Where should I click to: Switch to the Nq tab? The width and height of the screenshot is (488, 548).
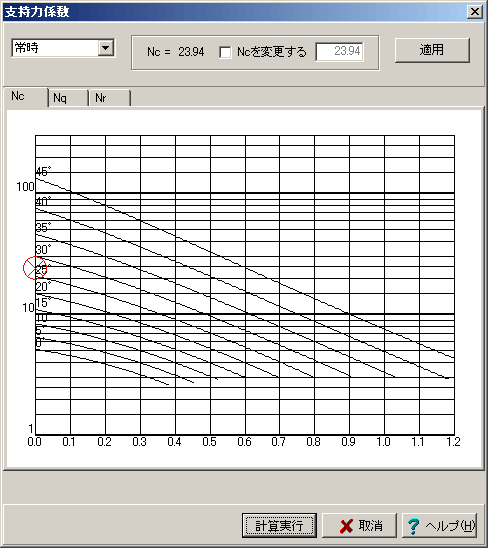click(68, 98)
